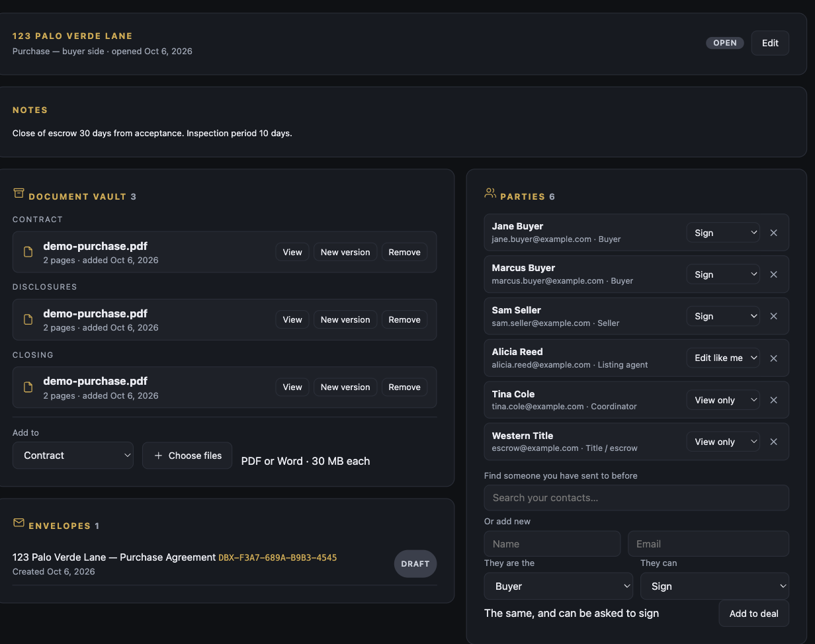
Task: Open the 'Add to' Contract category dropdown
Action: 73,456
